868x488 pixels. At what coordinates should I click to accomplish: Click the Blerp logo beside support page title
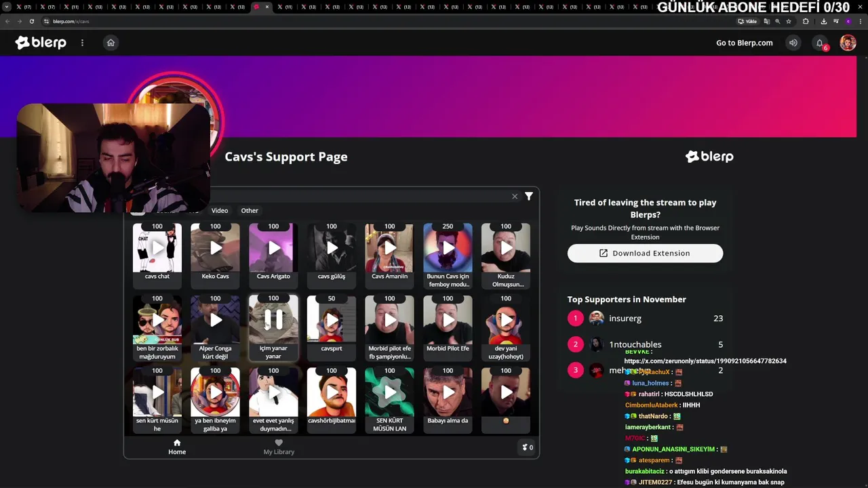pyautogui.click(x=709, y=157)
